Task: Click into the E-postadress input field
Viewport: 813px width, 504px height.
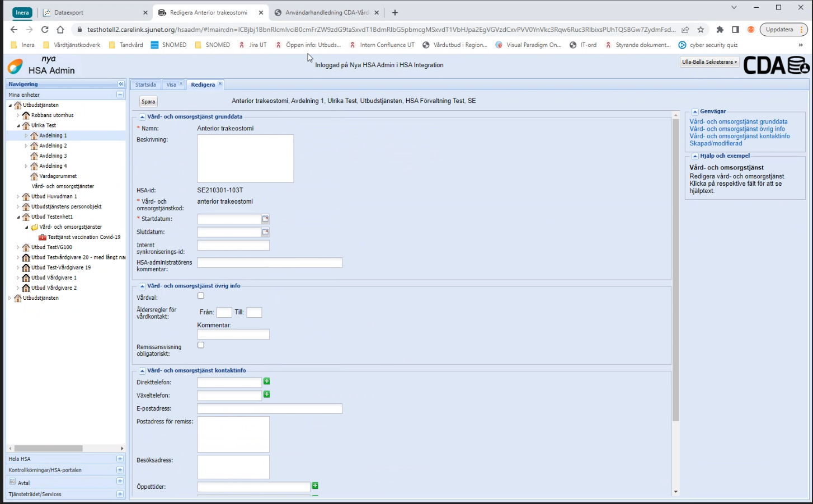Action: click(269, 409)
